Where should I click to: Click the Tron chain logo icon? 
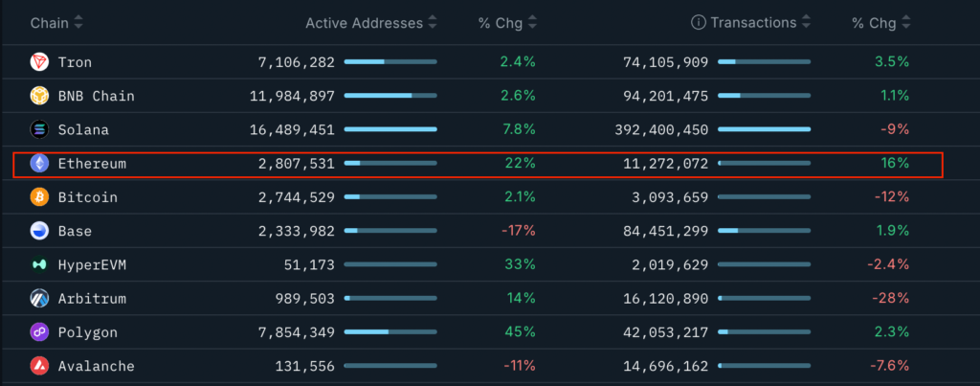[x=39, y=62]
